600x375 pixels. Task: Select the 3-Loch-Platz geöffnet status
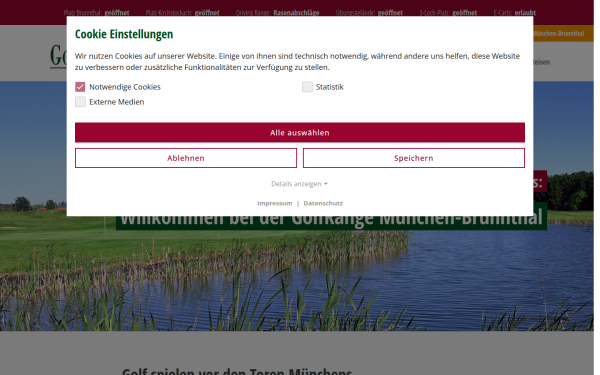448,13
